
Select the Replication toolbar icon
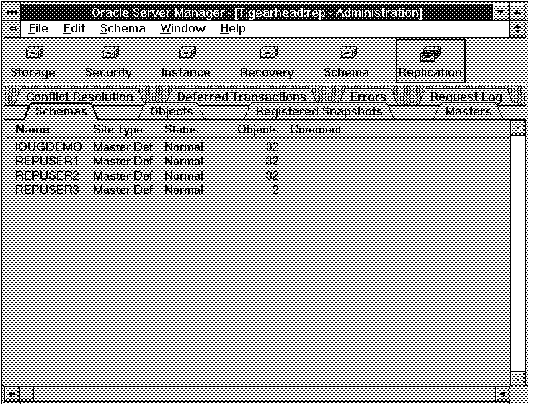[431, 61]
